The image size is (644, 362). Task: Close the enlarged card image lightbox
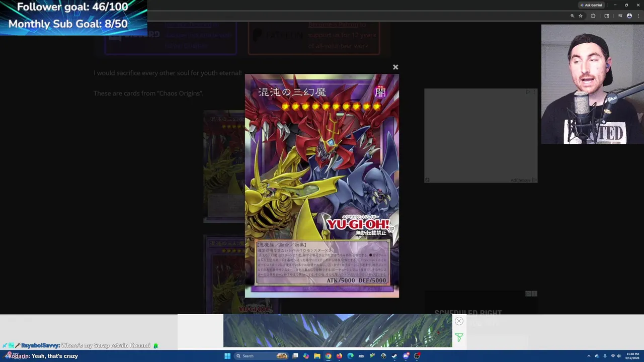pyautogui.click(x=395, y=67)
